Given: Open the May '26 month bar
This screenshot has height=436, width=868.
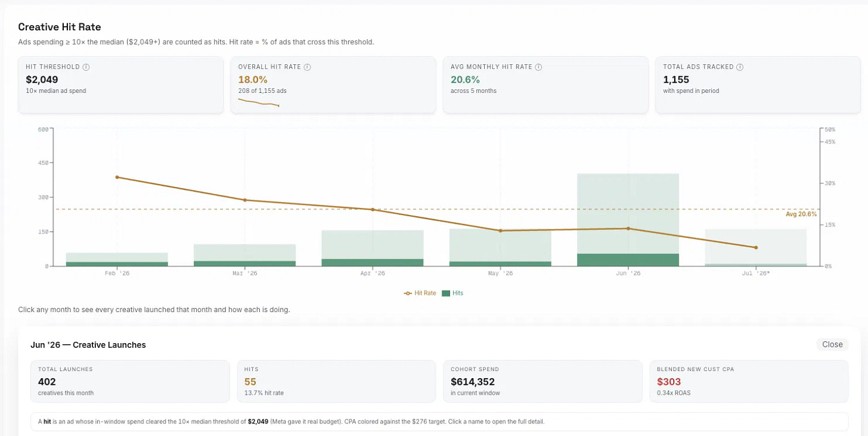Looking at the screenshot, I should point(500,247).
